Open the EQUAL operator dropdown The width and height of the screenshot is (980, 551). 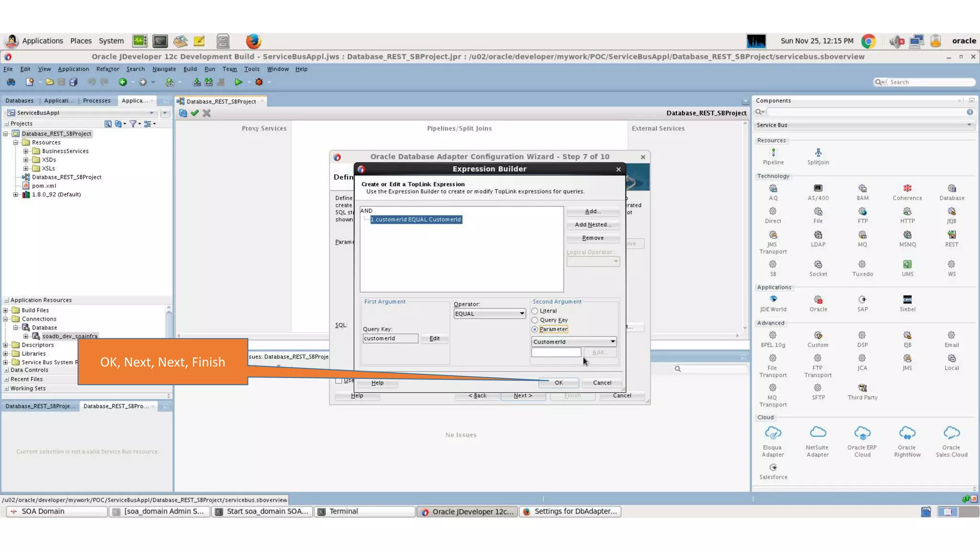[522, 314]
